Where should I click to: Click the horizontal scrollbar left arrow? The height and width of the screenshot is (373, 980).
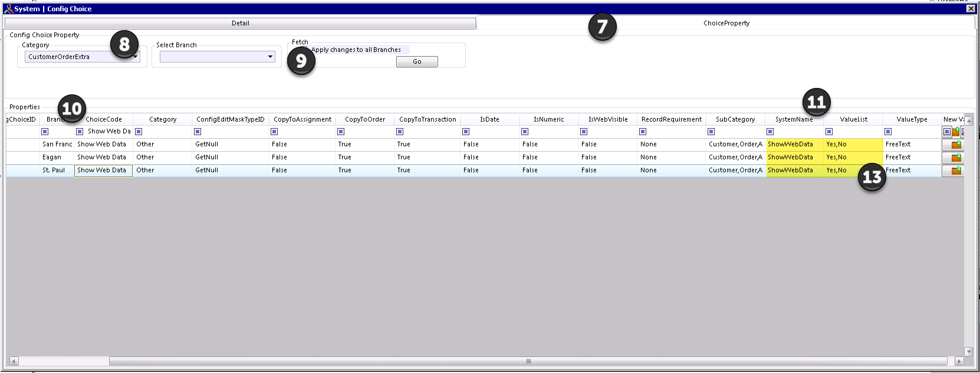14,361
